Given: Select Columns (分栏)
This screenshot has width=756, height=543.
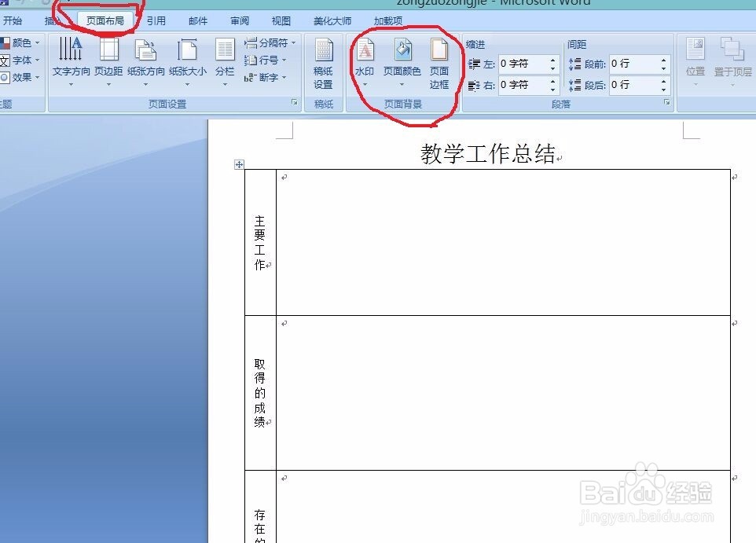Looking at the screenshot, I should (225, 63).
